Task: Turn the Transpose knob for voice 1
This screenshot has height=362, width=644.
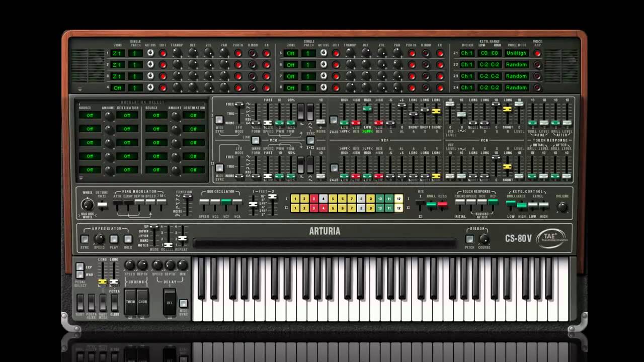Action: point(177,52)
